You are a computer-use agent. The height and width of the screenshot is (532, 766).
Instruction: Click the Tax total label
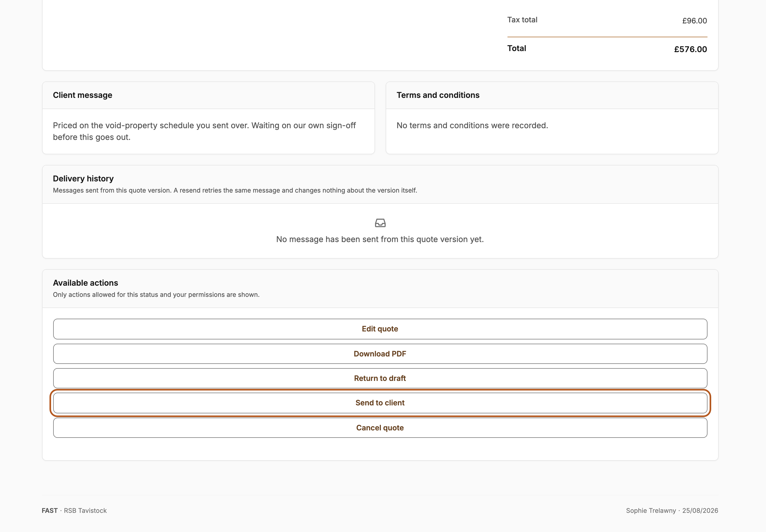522,20
